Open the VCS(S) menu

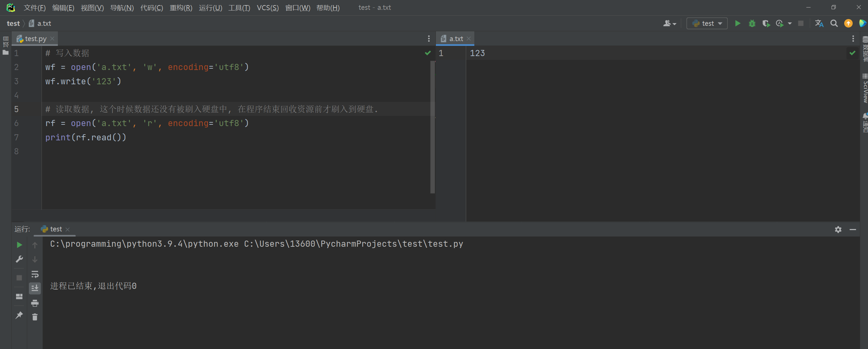point(268,7)
